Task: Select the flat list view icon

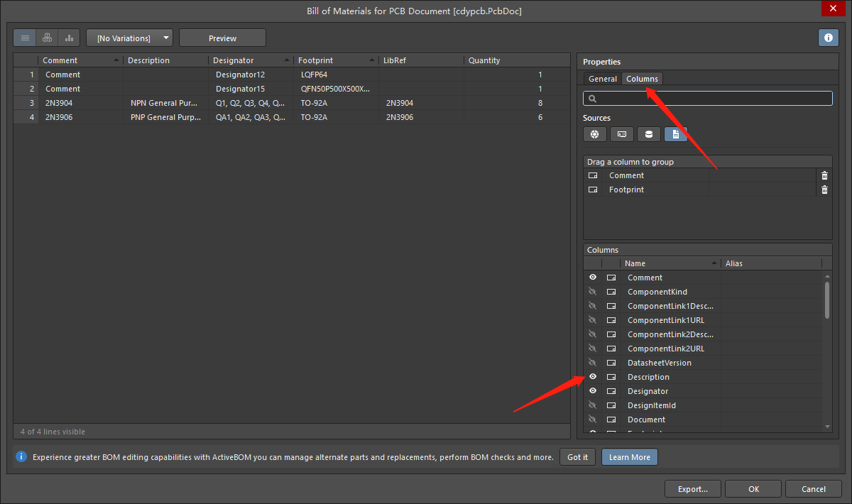Action: click(26, 38)
